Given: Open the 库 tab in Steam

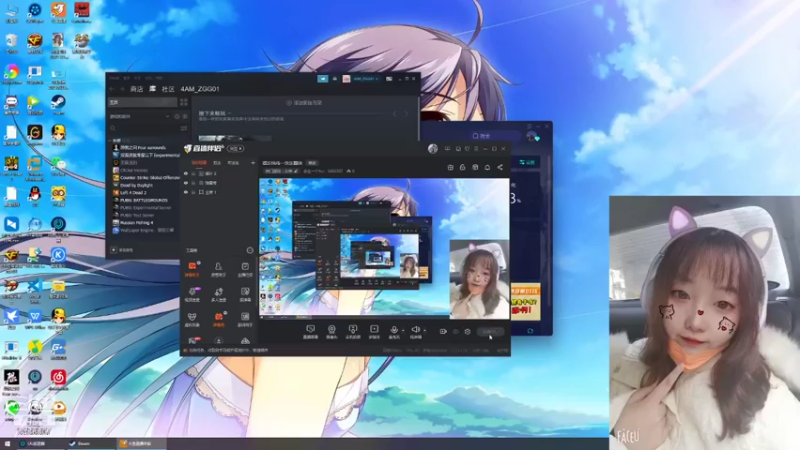Looking at the screenshot, I should pyautogui.click(x=152, y=89).
